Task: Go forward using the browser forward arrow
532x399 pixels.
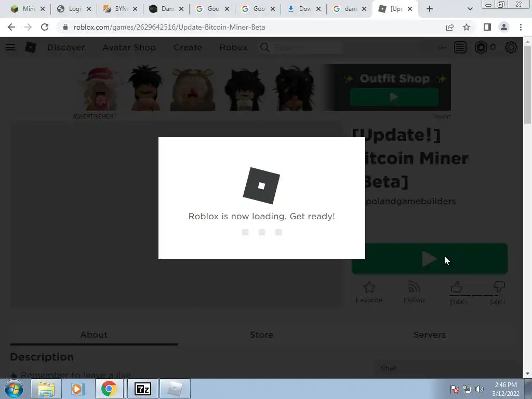Action: click(x=28, y=27)
